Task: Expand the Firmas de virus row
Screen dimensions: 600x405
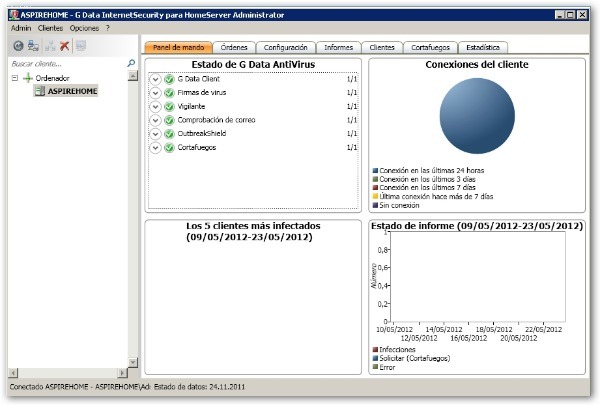Action: coord(155,93)
